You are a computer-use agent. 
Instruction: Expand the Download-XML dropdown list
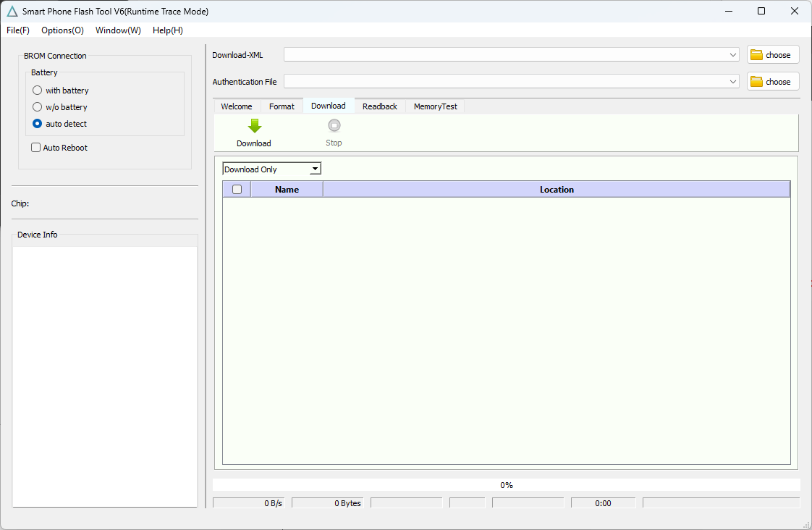click(733, 55)
